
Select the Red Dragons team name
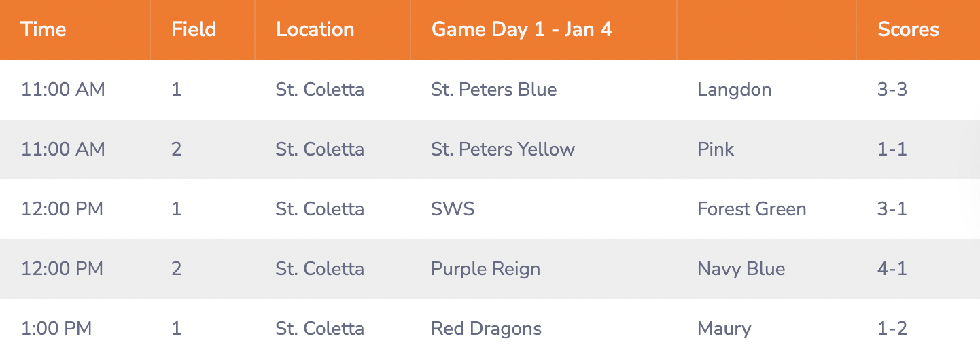pos(486,329)
